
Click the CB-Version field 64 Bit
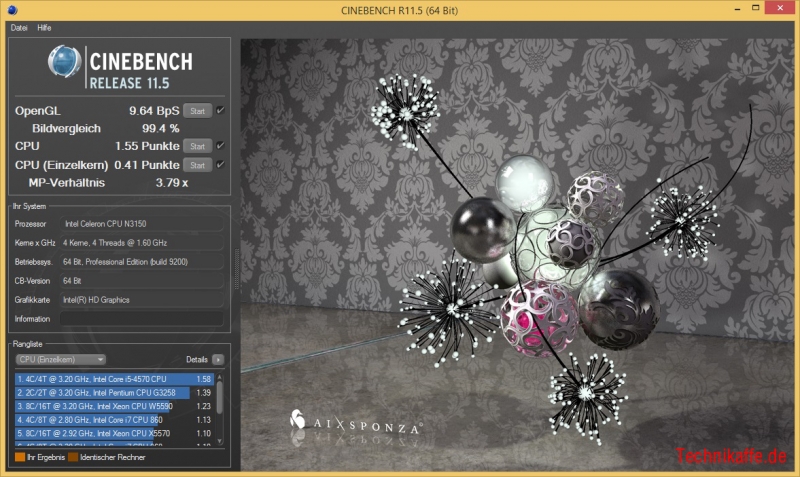tap(142, 281)
